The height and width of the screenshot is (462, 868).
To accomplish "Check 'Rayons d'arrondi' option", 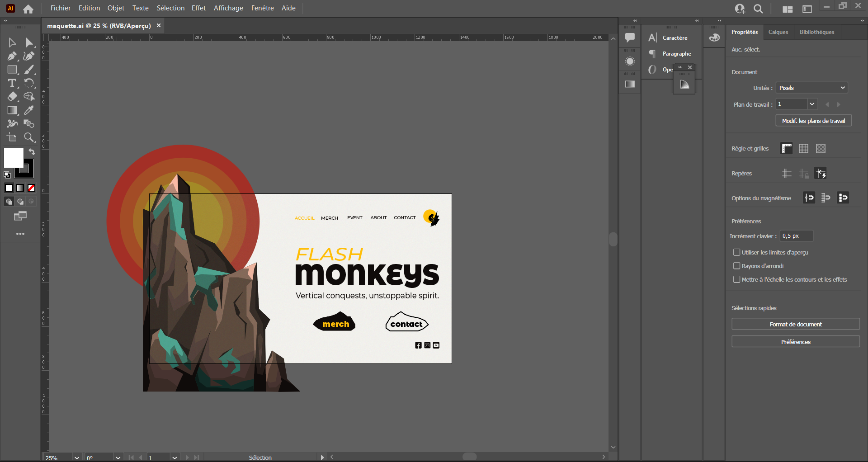I will 737,266.
